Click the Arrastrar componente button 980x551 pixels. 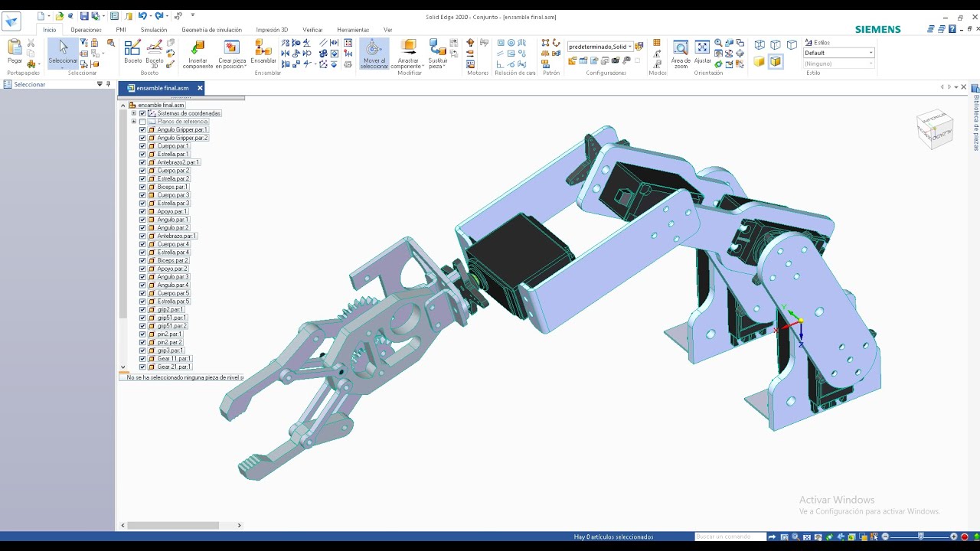coord(408,54)
